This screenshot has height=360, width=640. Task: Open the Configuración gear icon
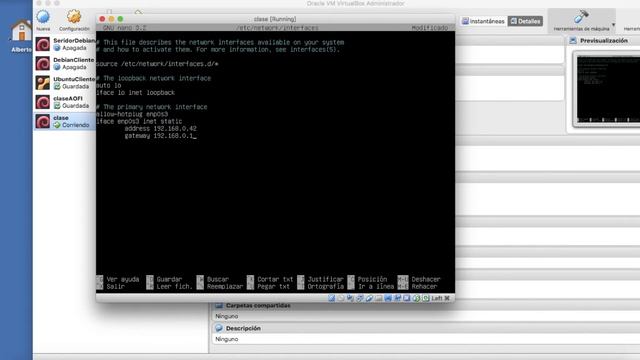point(74,17)
